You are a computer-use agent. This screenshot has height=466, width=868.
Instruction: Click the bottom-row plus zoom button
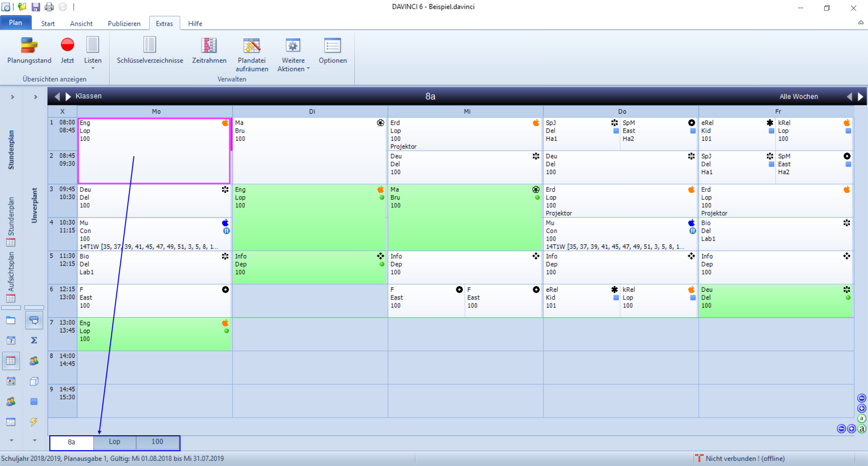coord(852,428)
